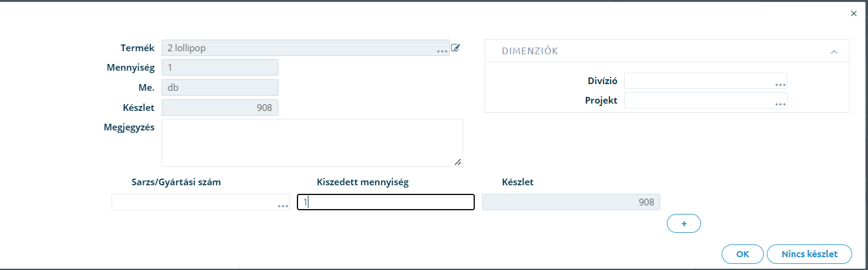This screenshot has height=270, width=868.
Task: Select the Nincs készlet button
Action: (x=809, y=254)
